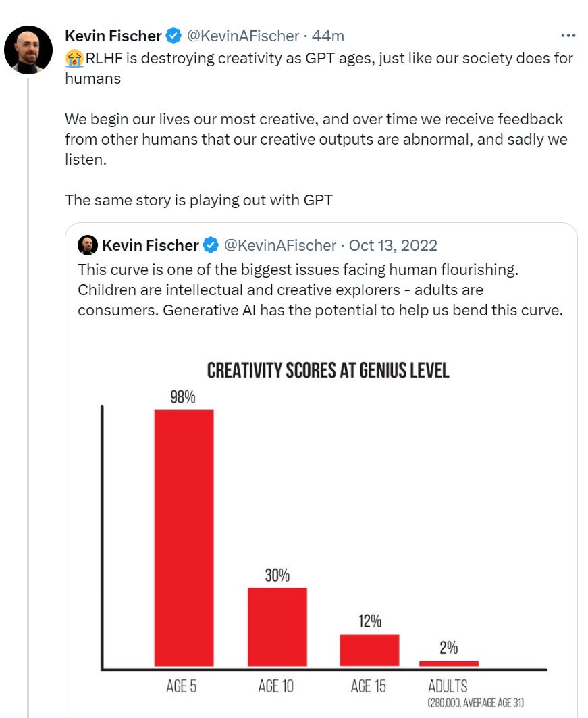
Task: Click the ADULTS label on the chart
Action: (x=448, y=686)
